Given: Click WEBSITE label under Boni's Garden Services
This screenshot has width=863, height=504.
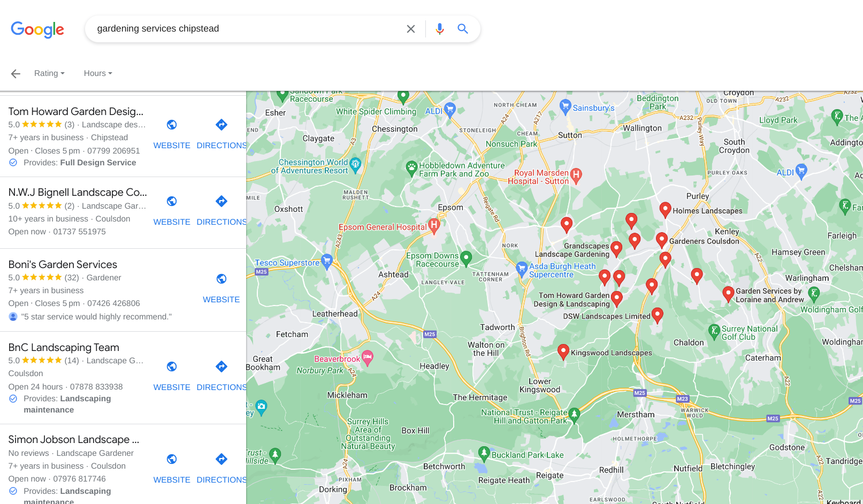Looking at the screenshot, I should coord(222,300).
